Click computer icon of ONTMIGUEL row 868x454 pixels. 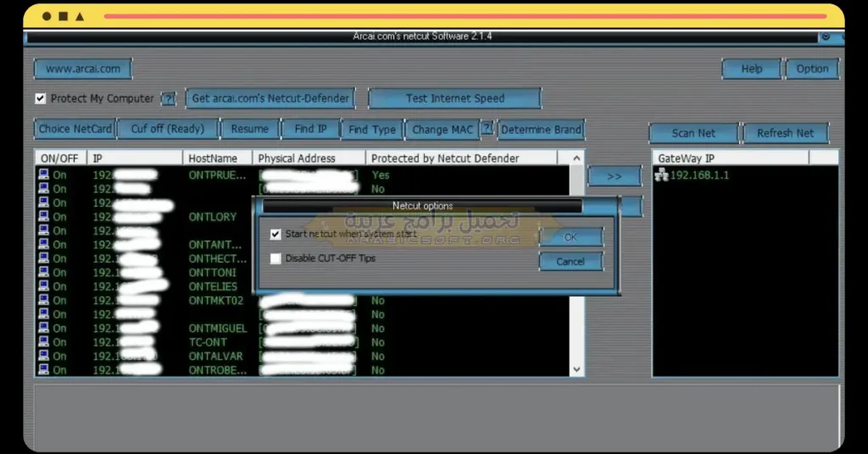[x=44, y=328]
